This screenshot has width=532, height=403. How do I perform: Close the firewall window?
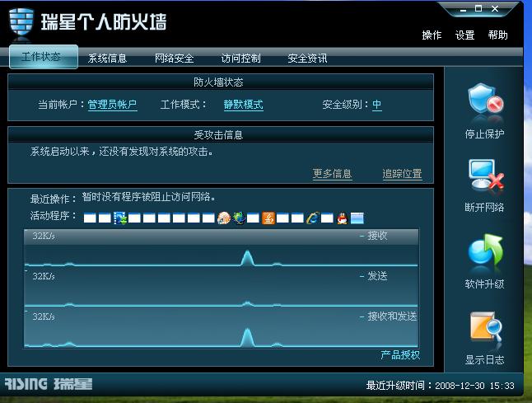point(495,9)
